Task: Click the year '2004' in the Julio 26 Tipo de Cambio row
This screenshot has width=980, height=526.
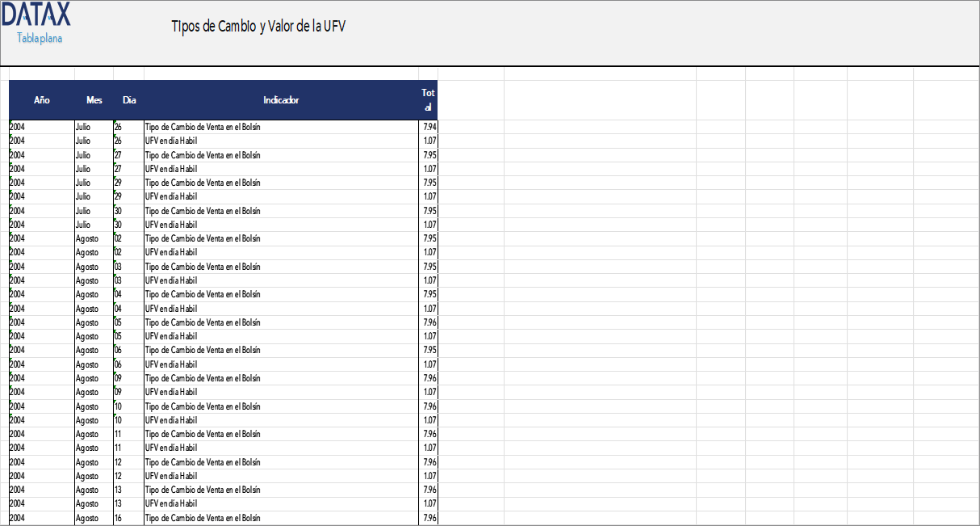Action: (42, 127)
